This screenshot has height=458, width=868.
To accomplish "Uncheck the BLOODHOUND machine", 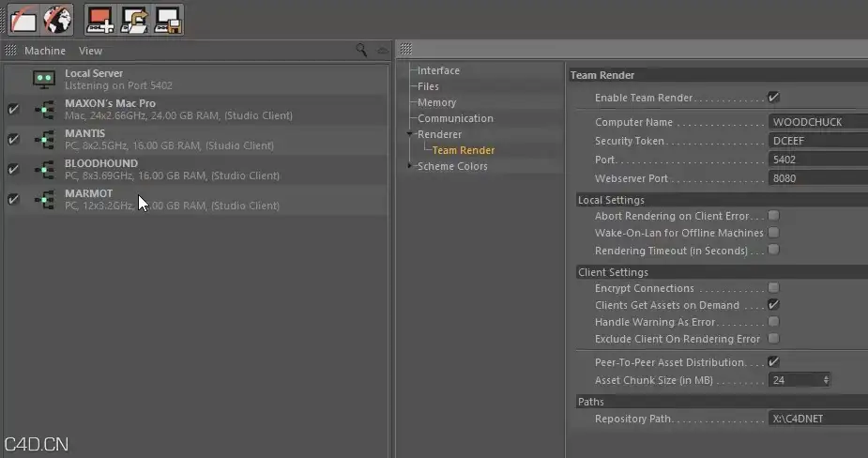I will (x=13, y=169).
